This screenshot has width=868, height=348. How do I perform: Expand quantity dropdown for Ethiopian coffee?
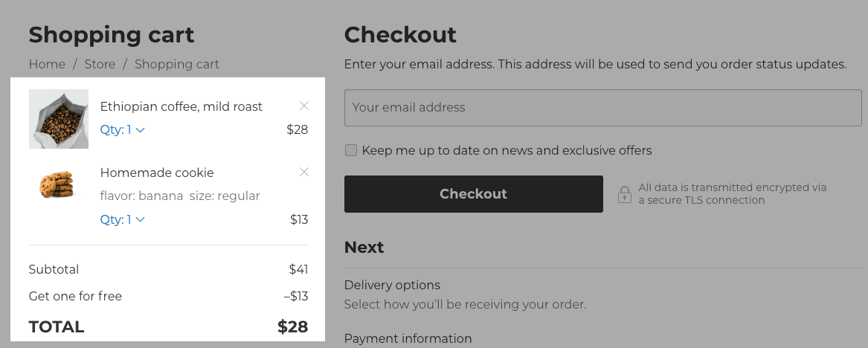123,130
